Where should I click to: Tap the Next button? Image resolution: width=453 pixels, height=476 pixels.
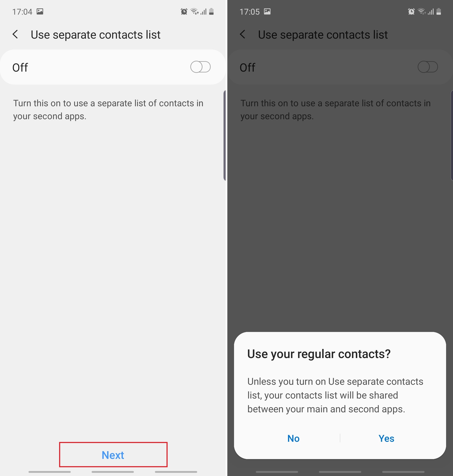click(113, 455)
